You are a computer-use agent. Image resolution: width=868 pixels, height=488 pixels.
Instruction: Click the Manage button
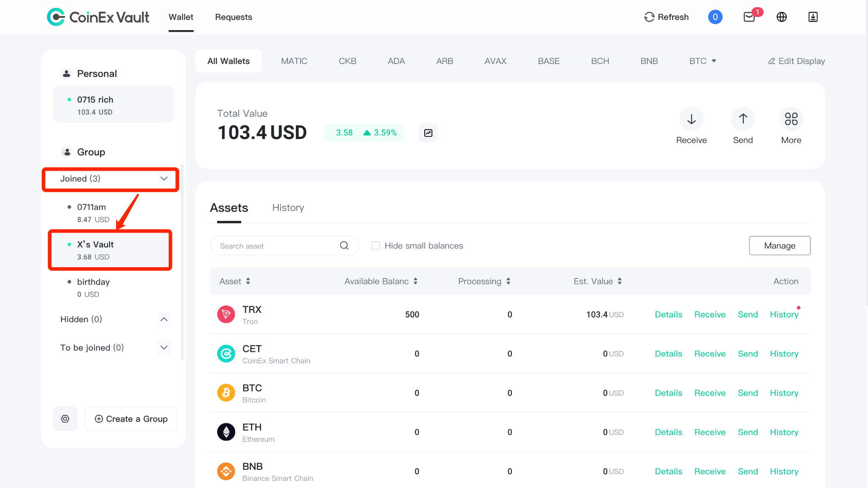[x=779, y=245]
